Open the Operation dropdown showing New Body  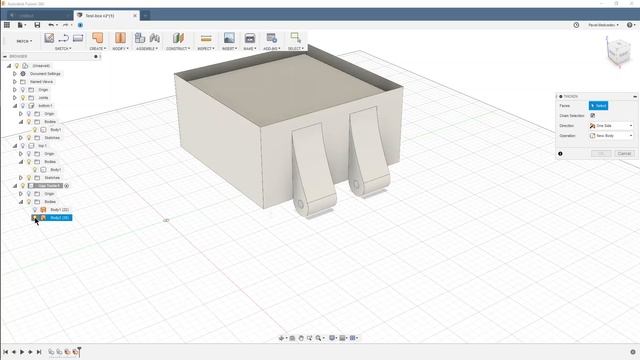click(611, 136)
